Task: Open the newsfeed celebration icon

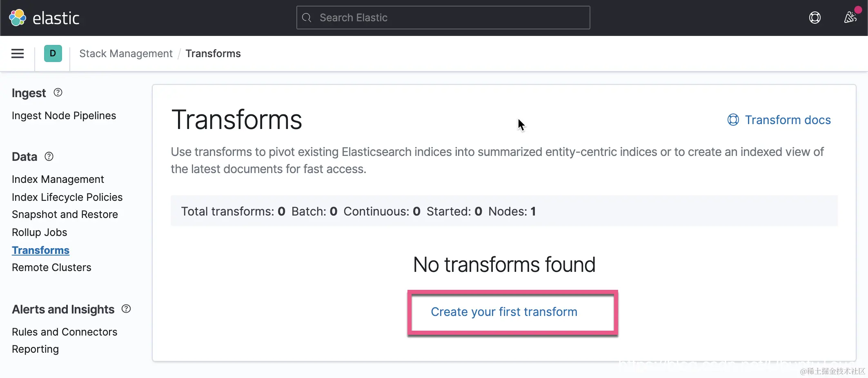Action: (850, 18)
